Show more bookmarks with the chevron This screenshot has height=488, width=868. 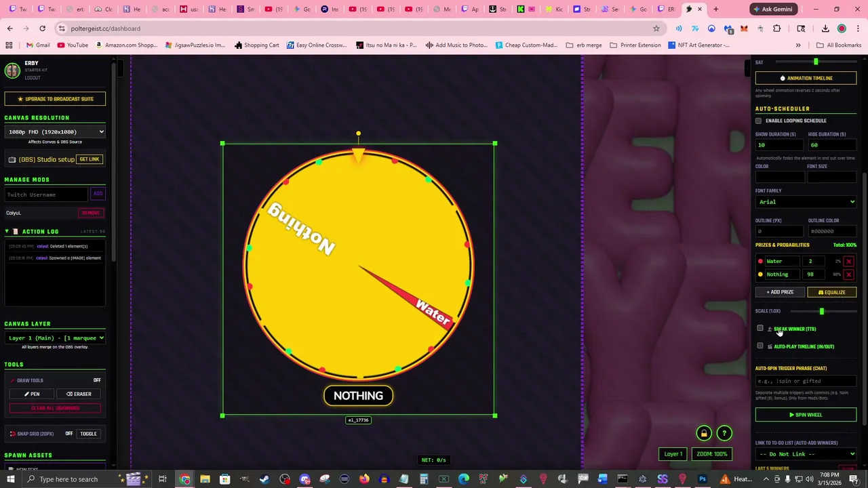(x=798, y=45)
